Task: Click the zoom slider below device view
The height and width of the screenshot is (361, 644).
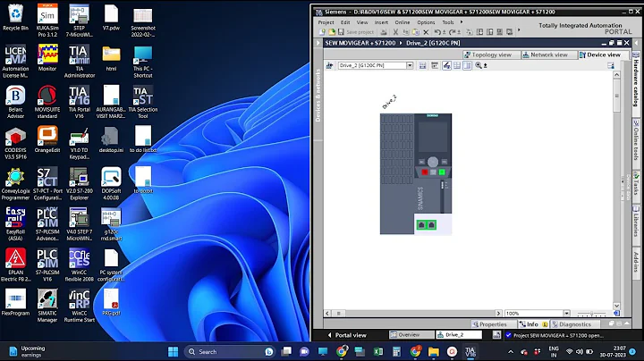Action: [x=591, y=314]
